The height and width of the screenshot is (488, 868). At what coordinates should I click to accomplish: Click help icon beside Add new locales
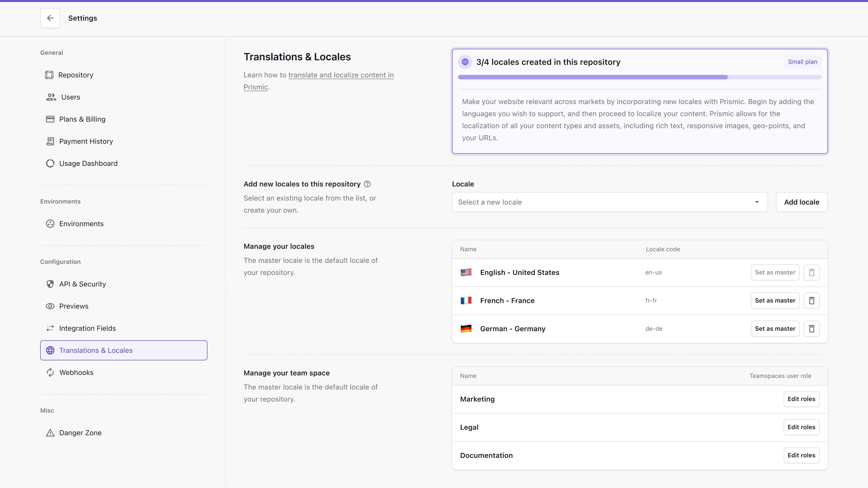(x=367, y=184)
